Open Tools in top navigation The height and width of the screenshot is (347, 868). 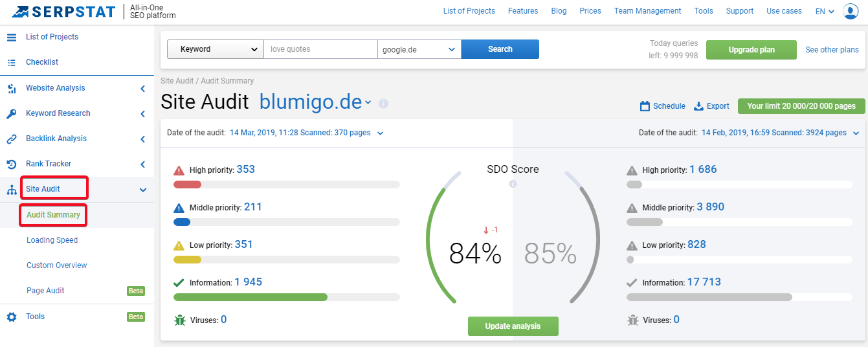704,11
